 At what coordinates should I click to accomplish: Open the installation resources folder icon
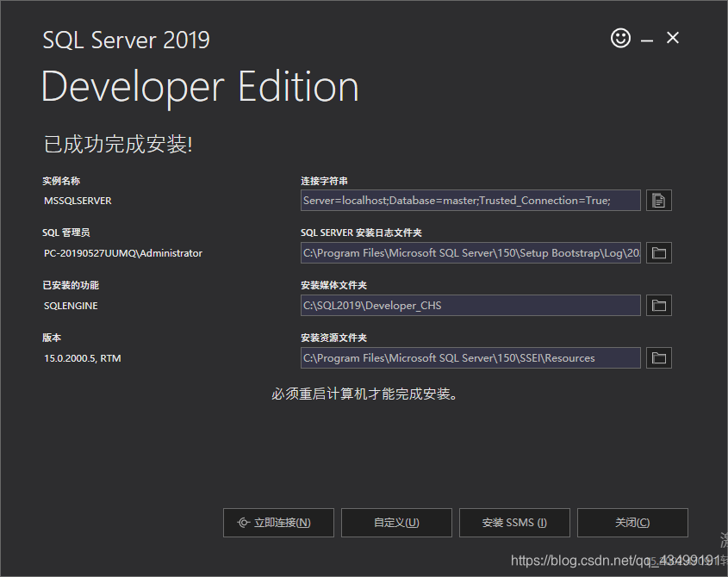pos(659,358)
